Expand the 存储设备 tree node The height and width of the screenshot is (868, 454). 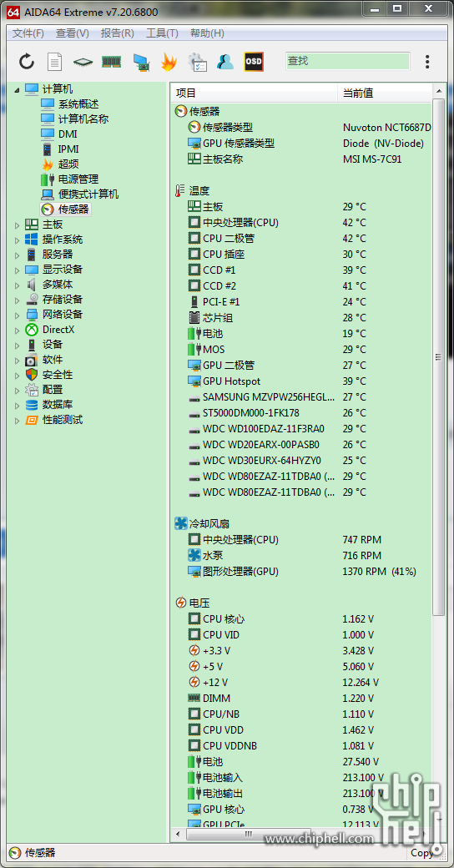(x=17, y=300)
